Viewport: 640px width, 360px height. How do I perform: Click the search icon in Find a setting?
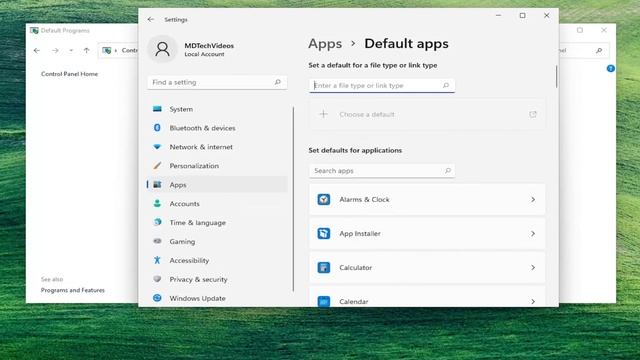[278, 82]
